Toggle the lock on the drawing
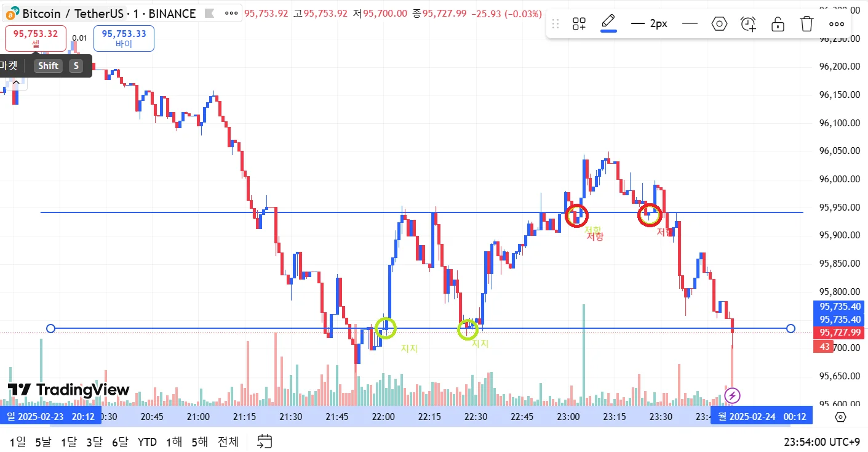 pos(778,24)
